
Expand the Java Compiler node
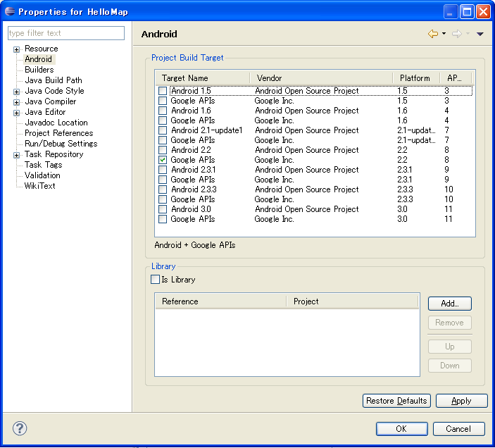pos(16,102)
